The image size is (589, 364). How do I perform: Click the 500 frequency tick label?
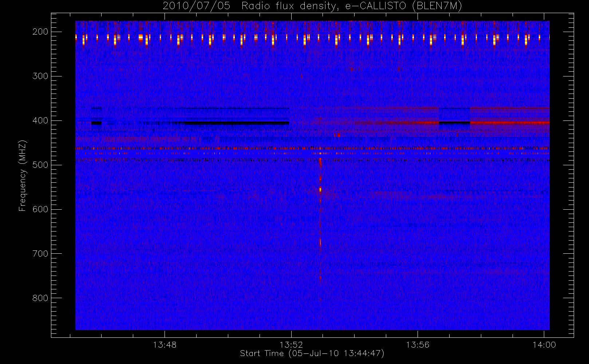40,165
